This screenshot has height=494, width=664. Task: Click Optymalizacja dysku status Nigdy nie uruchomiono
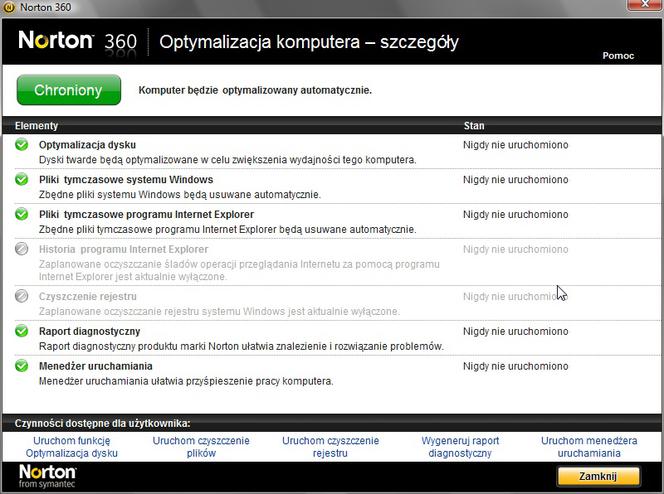click(515, 145)
